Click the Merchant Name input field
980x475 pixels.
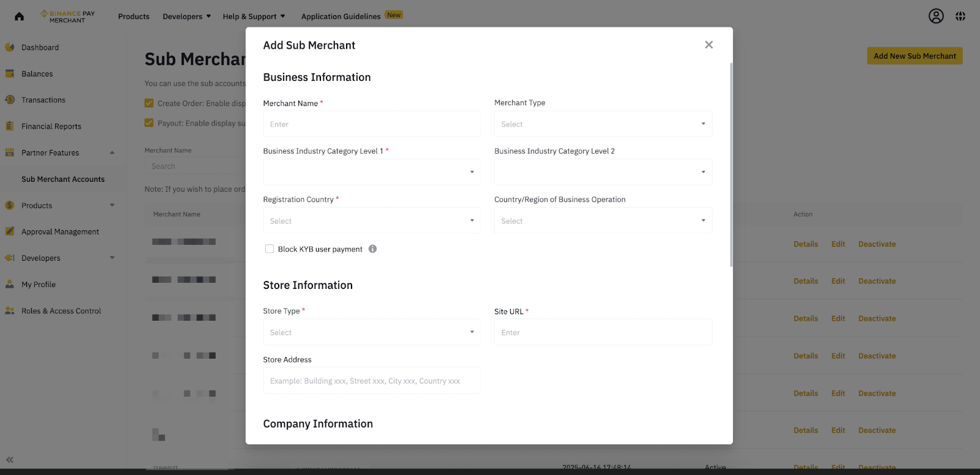pyautogui.click(x=372, y=124)
